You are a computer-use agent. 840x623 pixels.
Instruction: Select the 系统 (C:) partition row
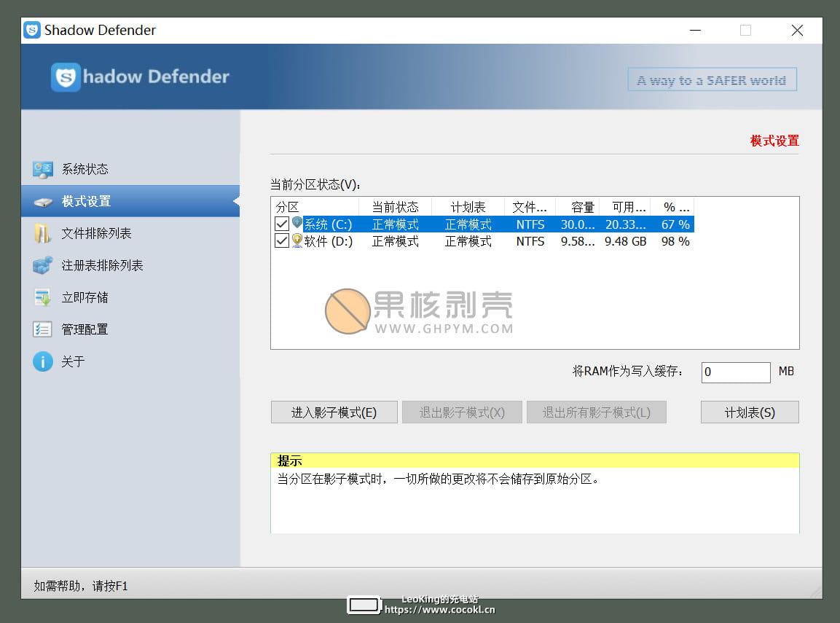point(483,224)
